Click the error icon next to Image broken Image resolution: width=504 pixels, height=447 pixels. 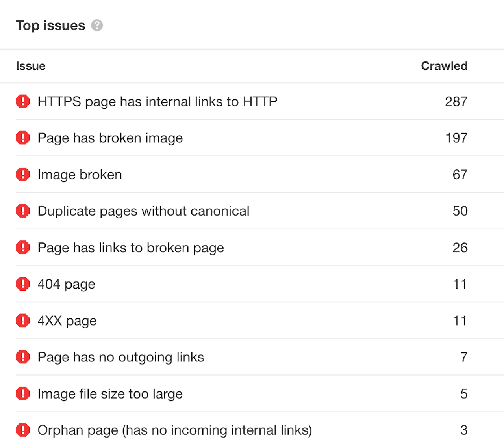click(x=23, y=174)
